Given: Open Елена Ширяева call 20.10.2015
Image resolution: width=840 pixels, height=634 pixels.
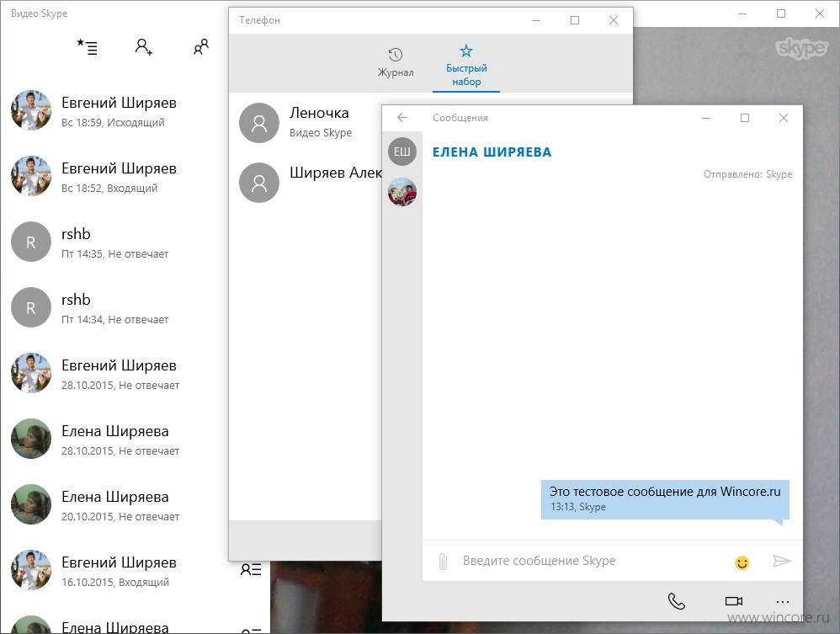Looking at the screenshot, I should (113, 504).
